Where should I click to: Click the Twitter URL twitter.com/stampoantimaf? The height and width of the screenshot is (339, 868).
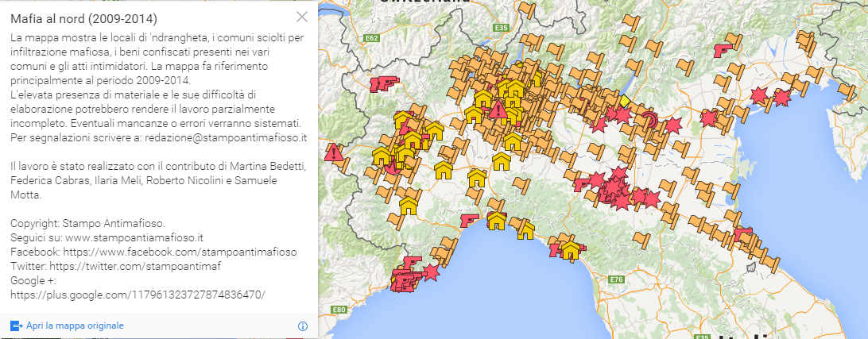[136, 267]
